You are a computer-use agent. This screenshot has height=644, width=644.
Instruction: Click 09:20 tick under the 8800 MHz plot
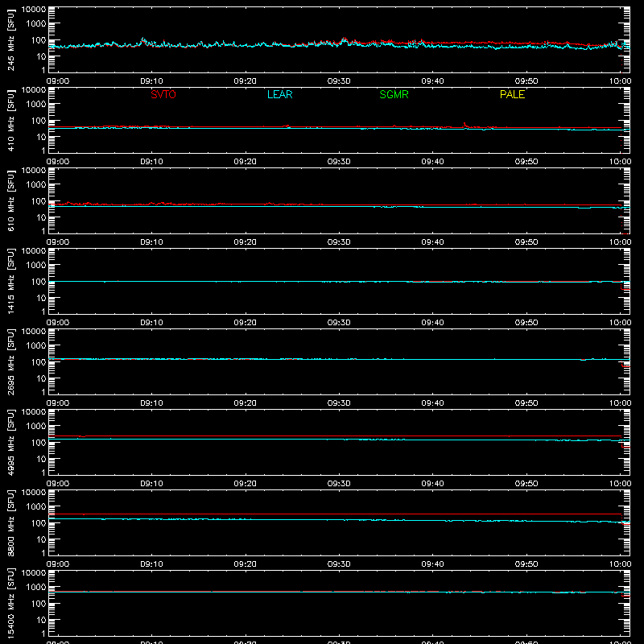coord(246,564)
